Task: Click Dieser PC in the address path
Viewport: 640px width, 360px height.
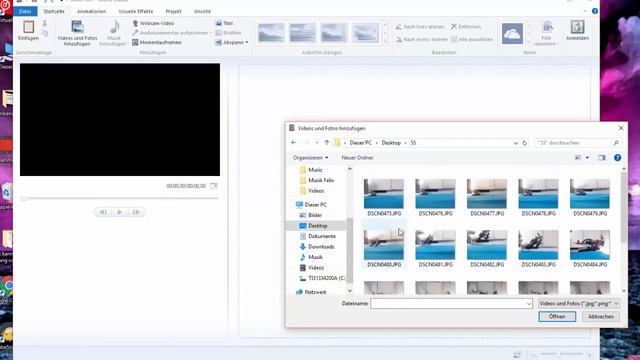Action: (360, 143)
